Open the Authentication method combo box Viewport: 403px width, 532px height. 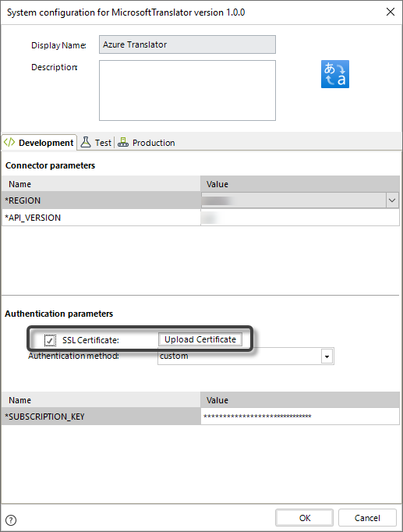pos(246,356)
